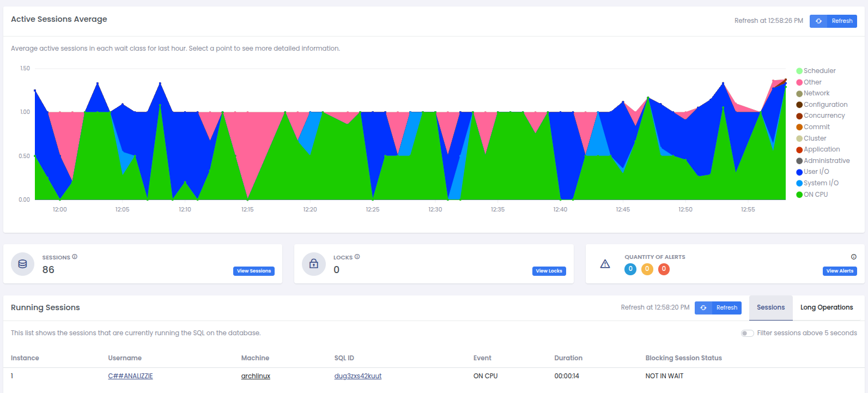This screenshot has height=393, width=868.
Task: Open SQL ID dug3zxs42kuut link
Action: pyautogui.click(x=358, y=376)
